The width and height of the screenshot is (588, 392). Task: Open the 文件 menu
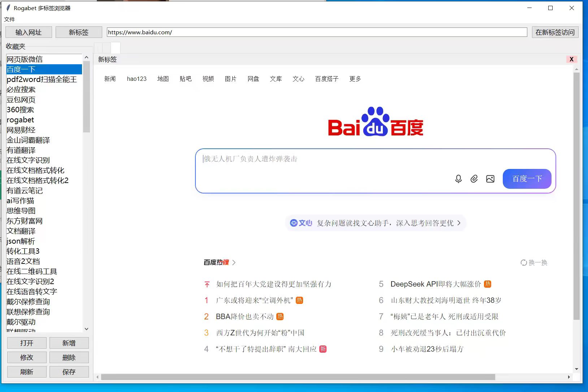point(9,19)
